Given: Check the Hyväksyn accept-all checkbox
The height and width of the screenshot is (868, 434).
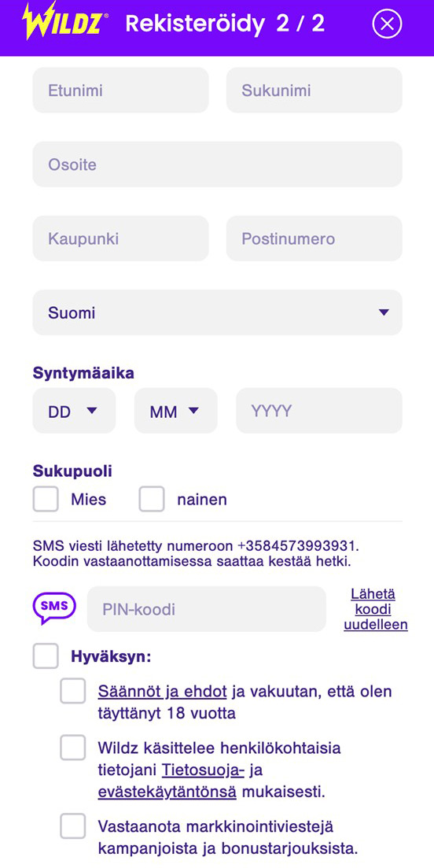Looking at the screenshot, I should coord(46,656).
